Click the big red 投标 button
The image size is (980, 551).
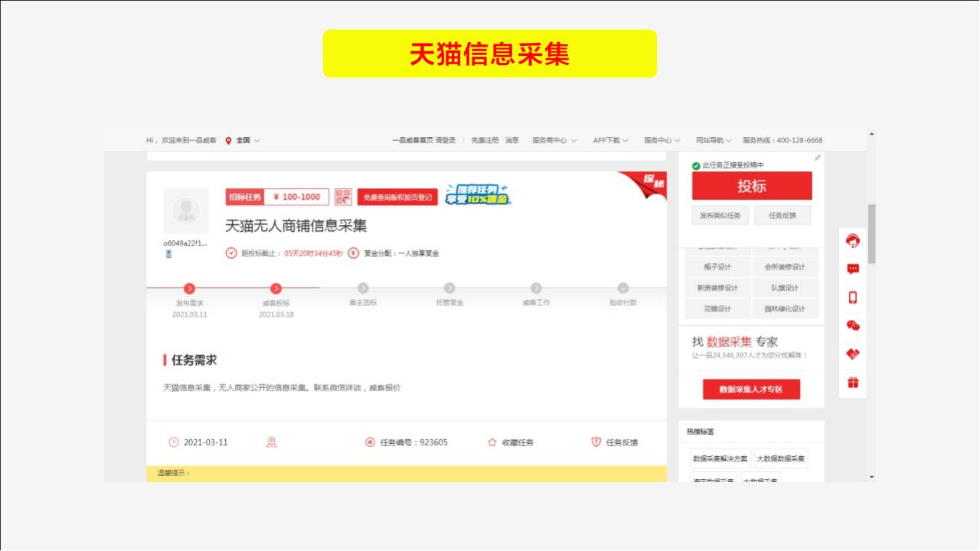pos(752,186)
